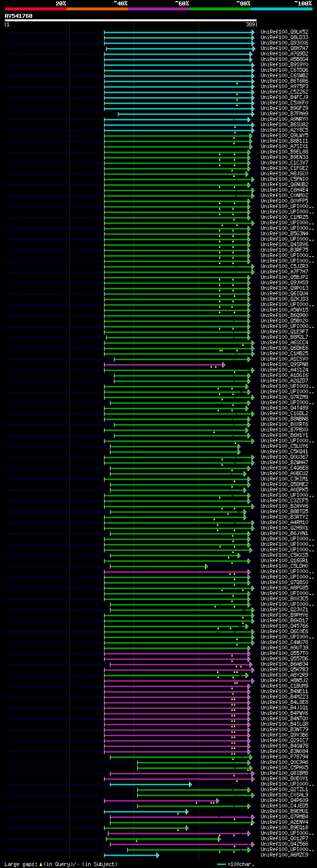Select hit label UniRef100_B9EL88
Screen dimensions: 317x868
coord(284,152)
